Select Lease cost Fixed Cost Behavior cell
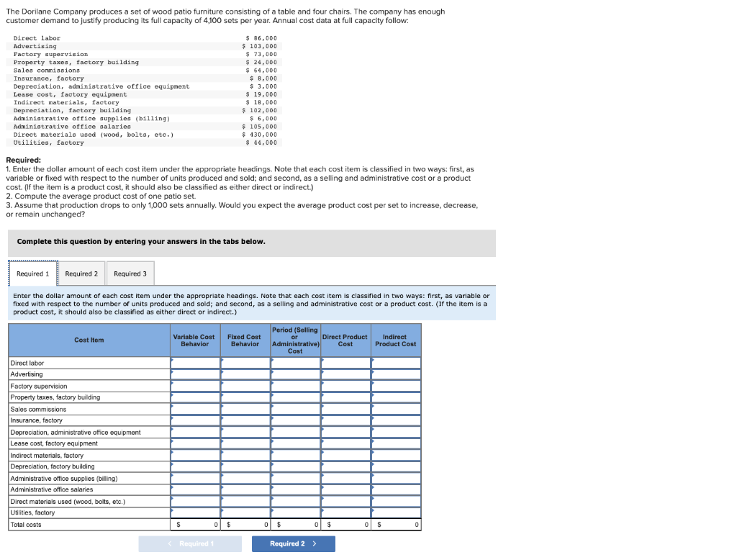 coord(245,443)
